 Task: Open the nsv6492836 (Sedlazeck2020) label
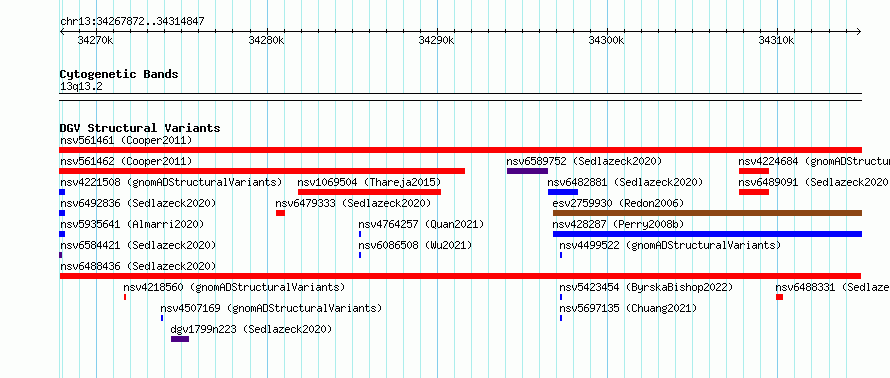pos(138,203)
